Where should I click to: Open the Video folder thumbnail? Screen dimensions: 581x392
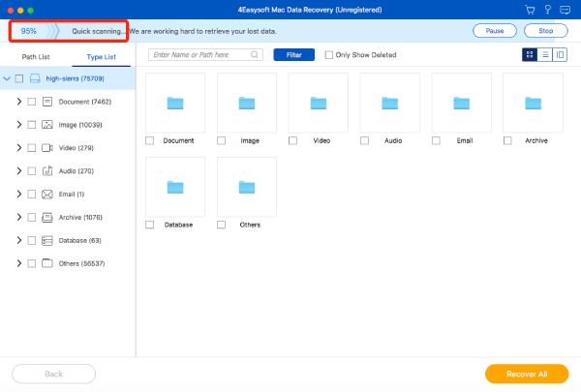[319, 103]
